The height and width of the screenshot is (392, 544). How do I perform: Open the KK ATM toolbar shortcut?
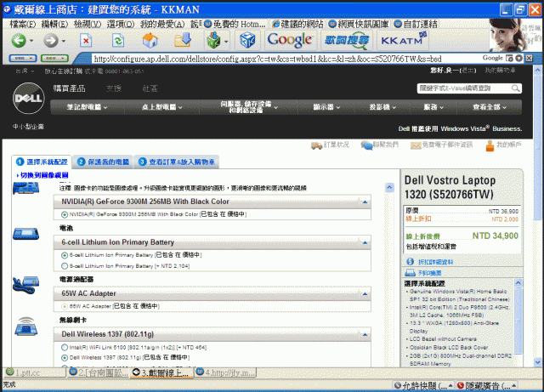pyautogui.click(x=404, y=40)
